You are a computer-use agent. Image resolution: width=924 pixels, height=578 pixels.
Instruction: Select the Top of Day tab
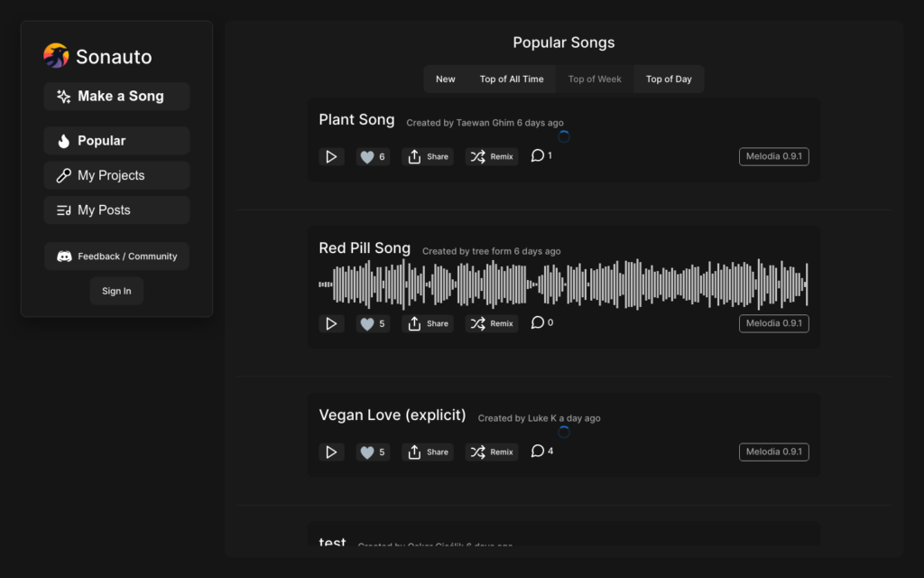pos(669,79)
